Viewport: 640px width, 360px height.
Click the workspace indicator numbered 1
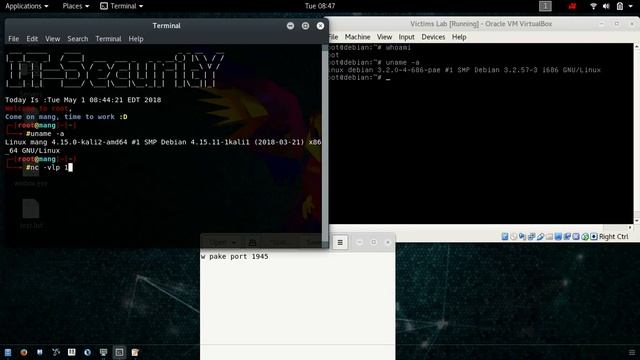point(545,6)
